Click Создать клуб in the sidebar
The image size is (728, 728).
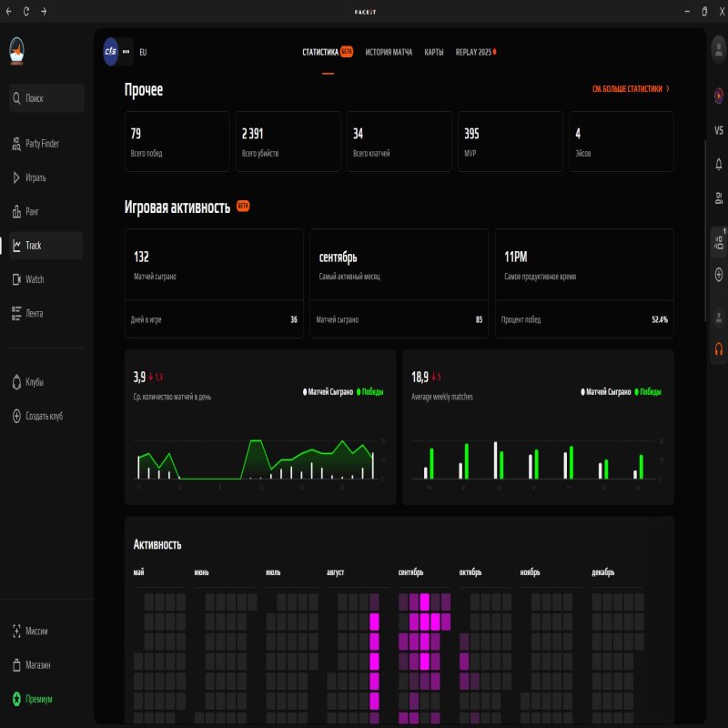point(44,417)
